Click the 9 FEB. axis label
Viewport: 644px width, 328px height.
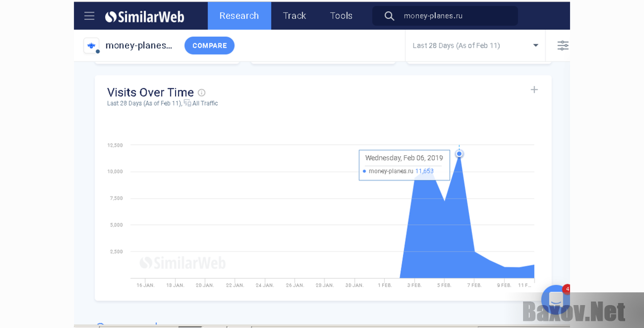(505, 285)
